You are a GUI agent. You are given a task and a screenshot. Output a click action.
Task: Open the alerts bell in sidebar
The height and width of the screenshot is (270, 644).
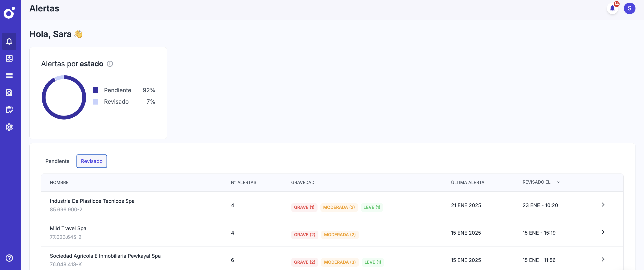pos(9,41)
